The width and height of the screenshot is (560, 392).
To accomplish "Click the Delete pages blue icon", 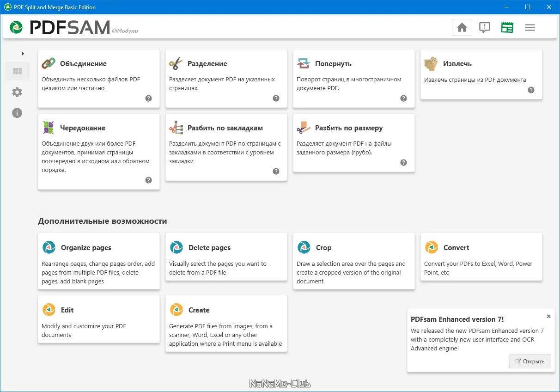I will (177, 247).
